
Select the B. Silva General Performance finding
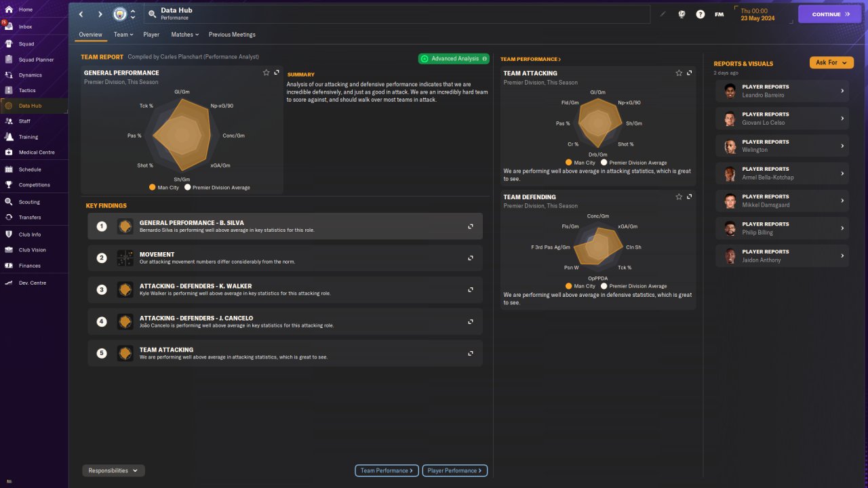point(285,226)
